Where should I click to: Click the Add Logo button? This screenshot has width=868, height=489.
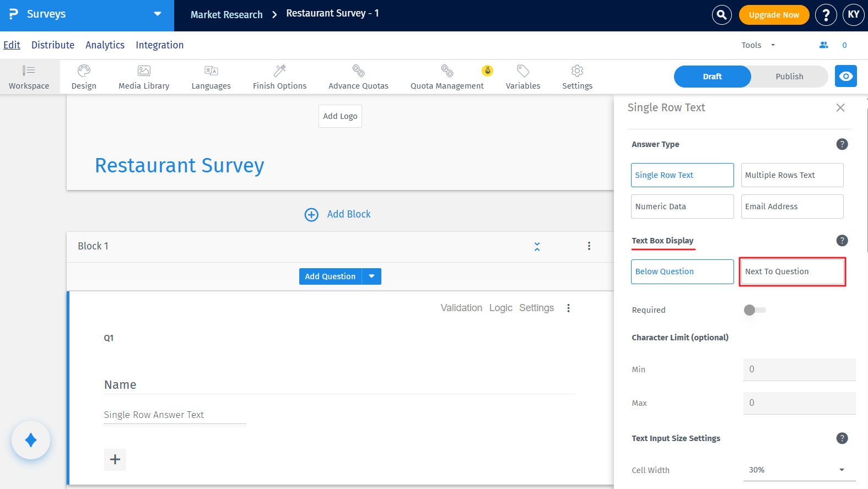(x=340, y=116)
